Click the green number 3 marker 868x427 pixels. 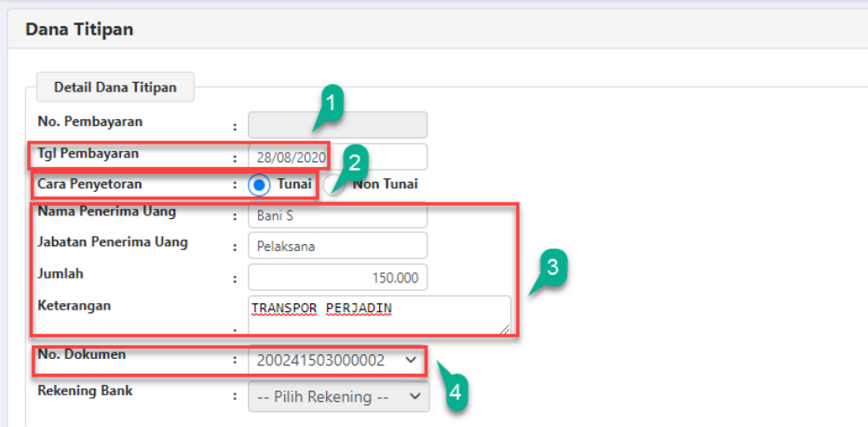click(x=551, y=268)
